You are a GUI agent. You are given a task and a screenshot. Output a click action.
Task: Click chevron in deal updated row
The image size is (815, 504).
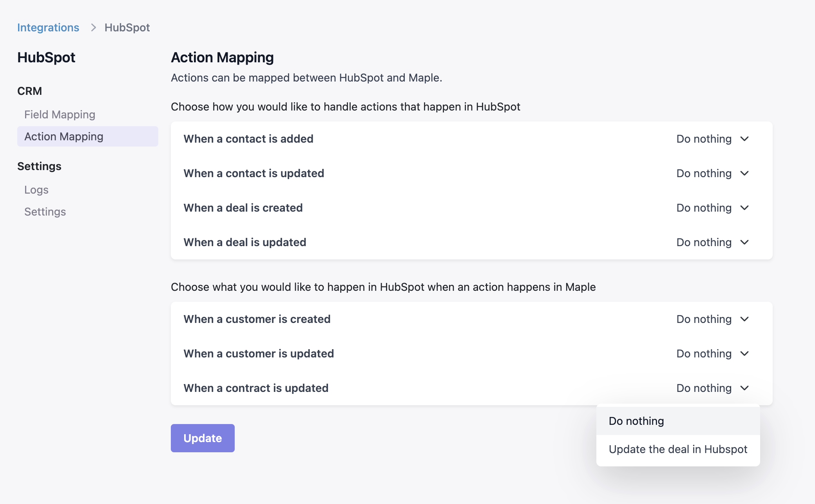(744, 242)
